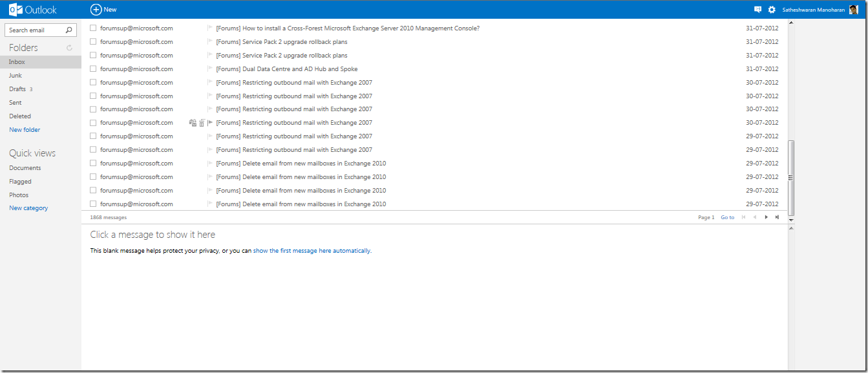
Task: Click the move/sweep icon on highlighted row
Action: coord(193,123)
